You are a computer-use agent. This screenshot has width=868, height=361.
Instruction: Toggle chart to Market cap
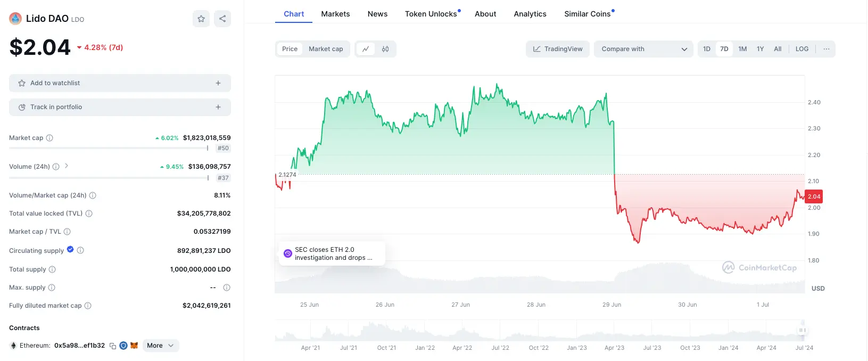pyautogui.click(x=326, y=49)
